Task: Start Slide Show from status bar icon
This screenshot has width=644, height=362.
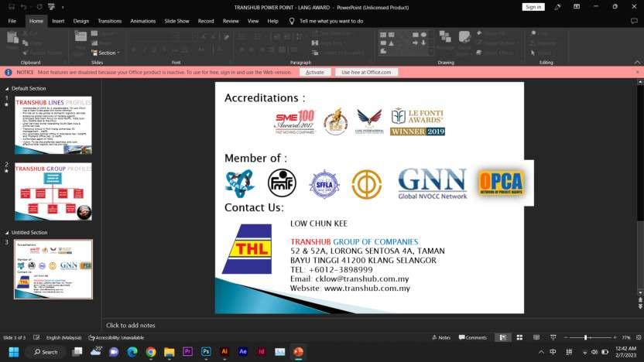Action: [x=553, y=337]
